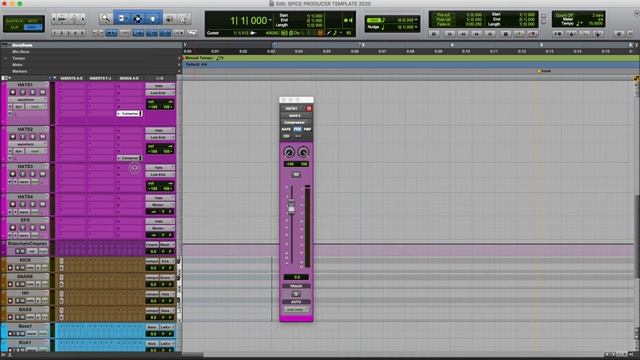The width and height of the screenshot is (640, 360).
Task: Click Compressor send on HATS1 track
Action: [130, 113]
